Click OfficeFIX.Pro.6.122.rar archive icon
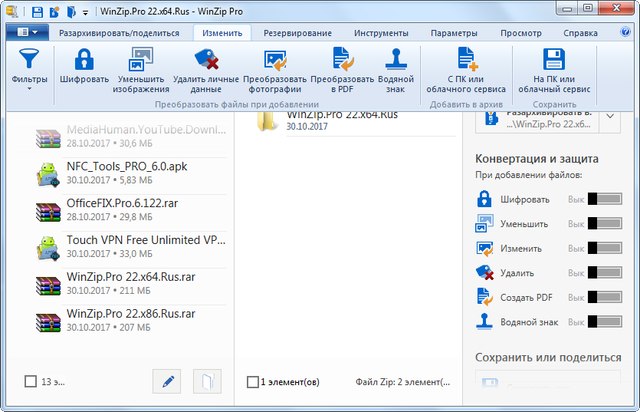Screen dimensions: 640x412 pos(48,212)
